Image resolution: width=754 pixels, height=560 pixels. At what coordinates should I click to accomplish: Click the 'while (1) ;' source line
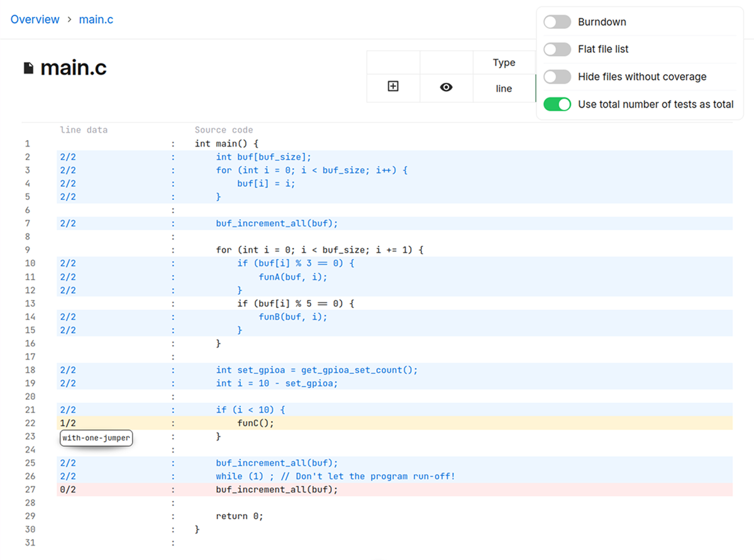point(335,476)
